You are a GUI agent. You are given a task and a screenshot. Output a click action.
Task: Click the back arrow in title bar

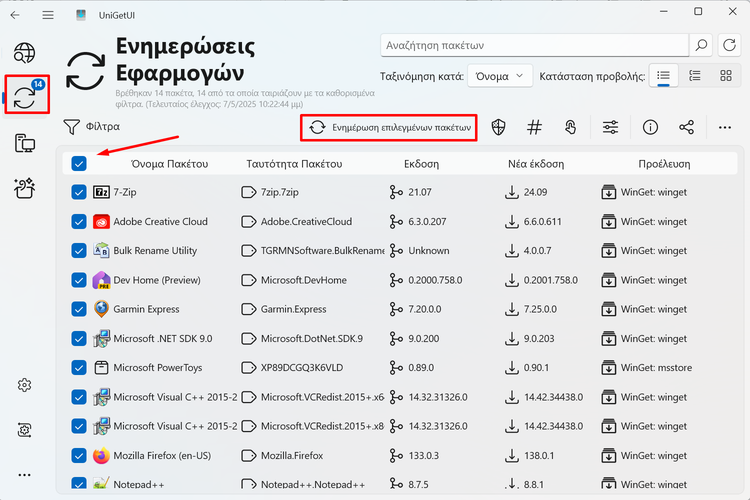coord(15,15)
